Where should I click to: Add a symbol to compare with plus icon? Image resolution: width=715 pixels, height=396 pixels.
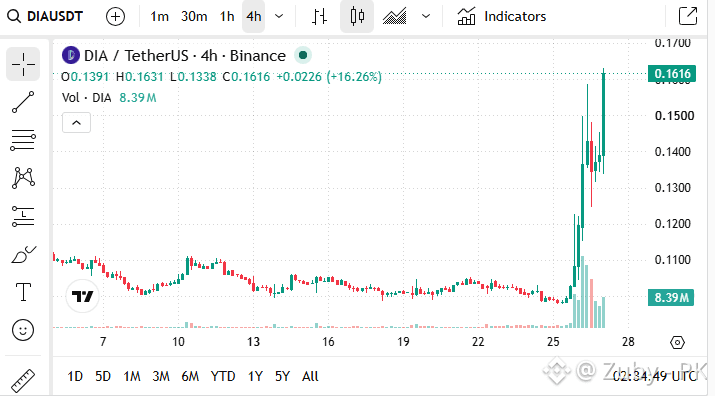(x=115, y=16)
